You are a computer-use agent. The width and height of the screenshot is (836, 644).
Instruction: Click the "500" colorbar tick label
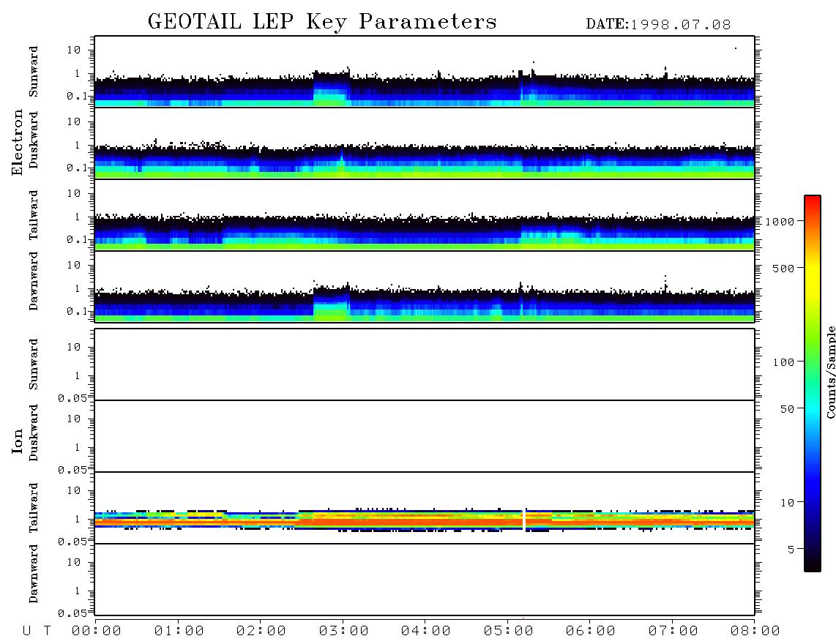783,268
